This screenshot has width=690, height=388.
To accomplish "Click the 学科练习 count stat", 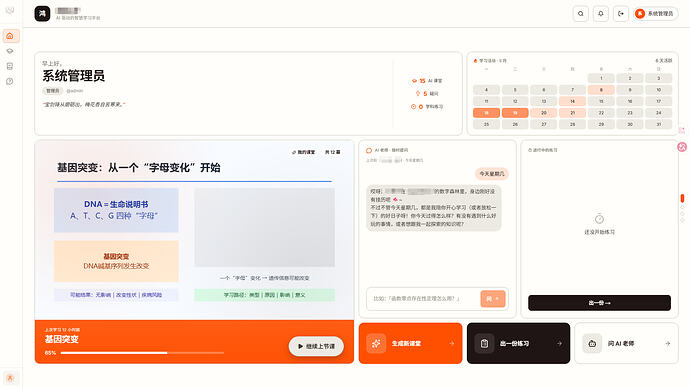I will click(427, 106).
